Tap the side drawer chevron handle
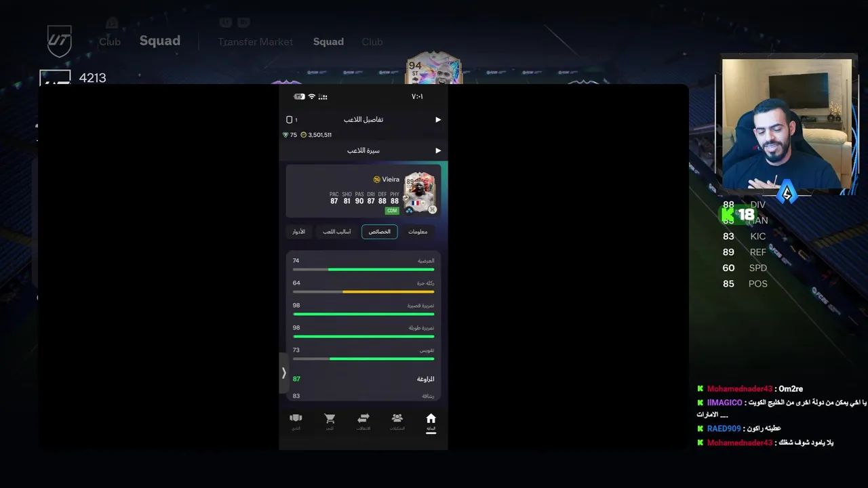The height and width of the screenshot is (488, 868). pos(283,373)
